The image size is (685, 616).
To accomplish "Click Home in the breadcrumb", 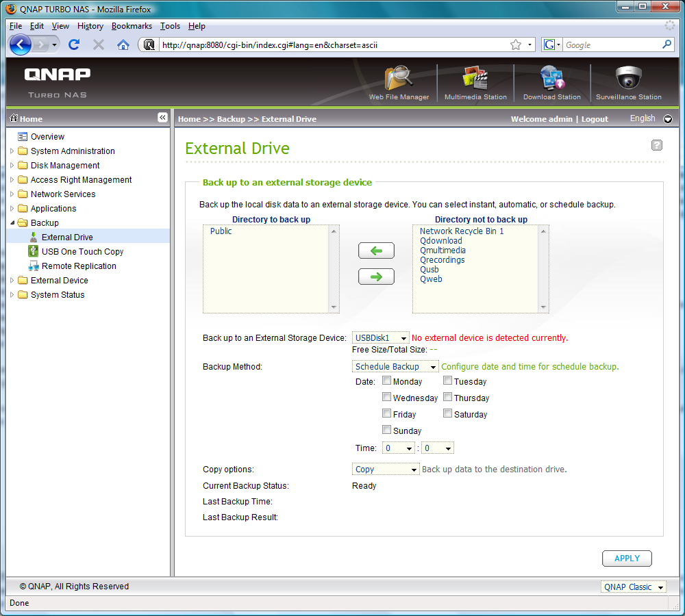I will pos(189,119).
